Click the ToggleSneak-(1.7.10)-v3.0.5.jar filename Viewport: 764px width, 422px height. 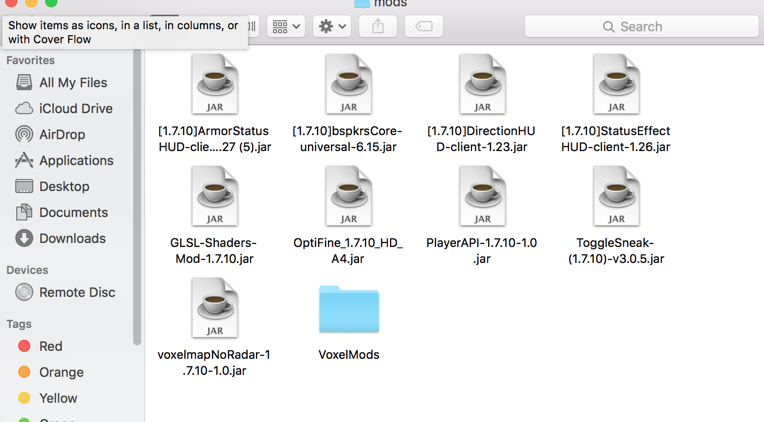coord(616,250)
